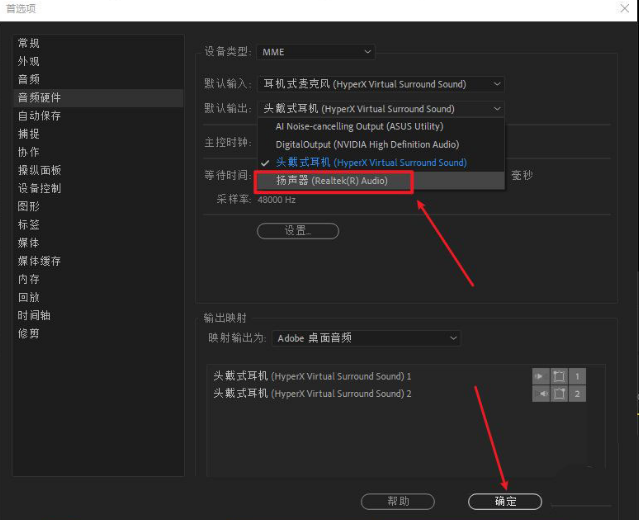Screen dimensions: 639x520
Task: Click the right speaker icon in output mapping row 2
Action: (541, 394)
